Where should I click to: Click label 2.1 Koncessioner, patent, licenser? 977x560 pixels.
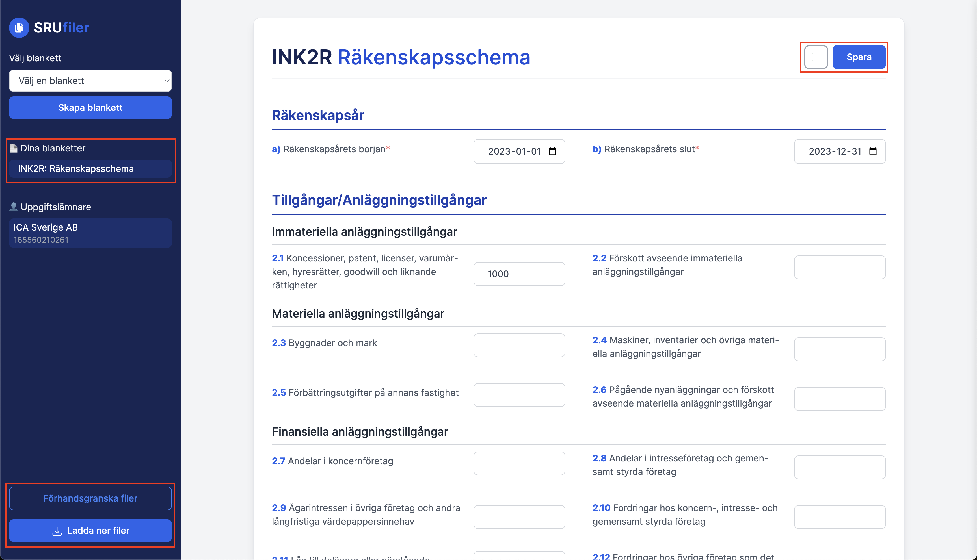click(365, 272)
